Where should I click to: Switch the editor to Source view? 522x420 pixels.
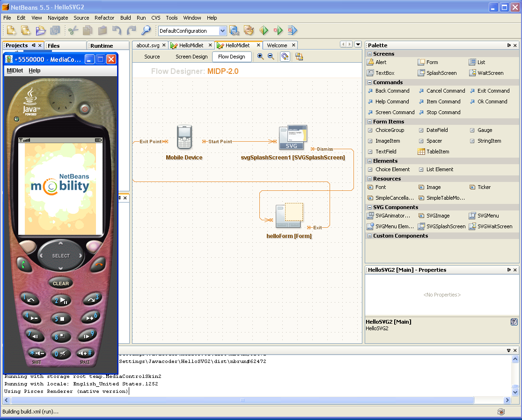pos(152,57)
